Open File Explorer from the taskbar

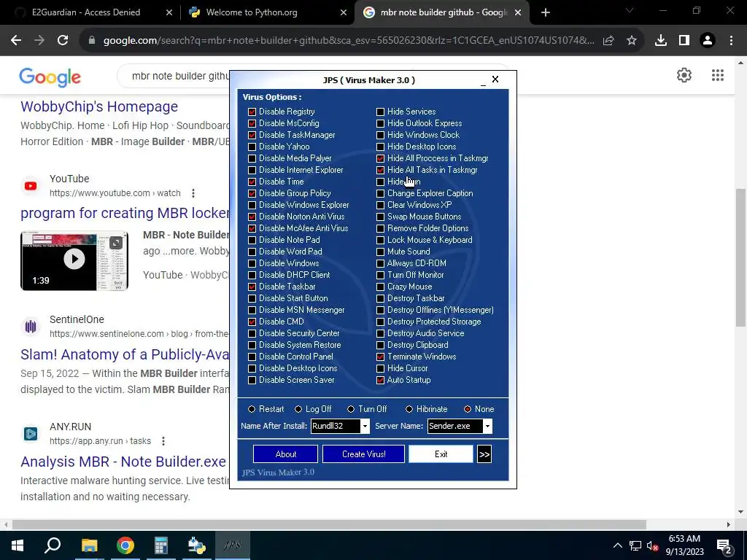89,545
